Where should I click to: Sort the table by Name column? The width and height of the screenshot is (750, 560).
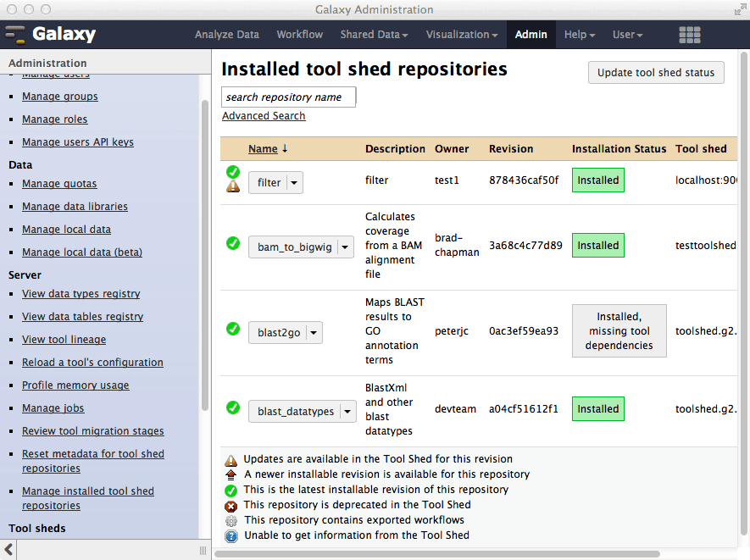point(263,149)
